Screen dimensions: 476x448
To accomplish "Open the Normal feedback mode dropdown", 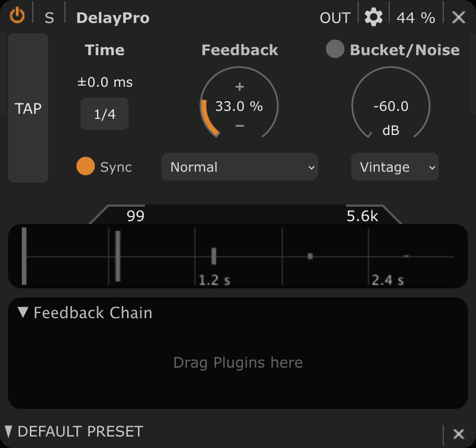I will tap(240, 167).
